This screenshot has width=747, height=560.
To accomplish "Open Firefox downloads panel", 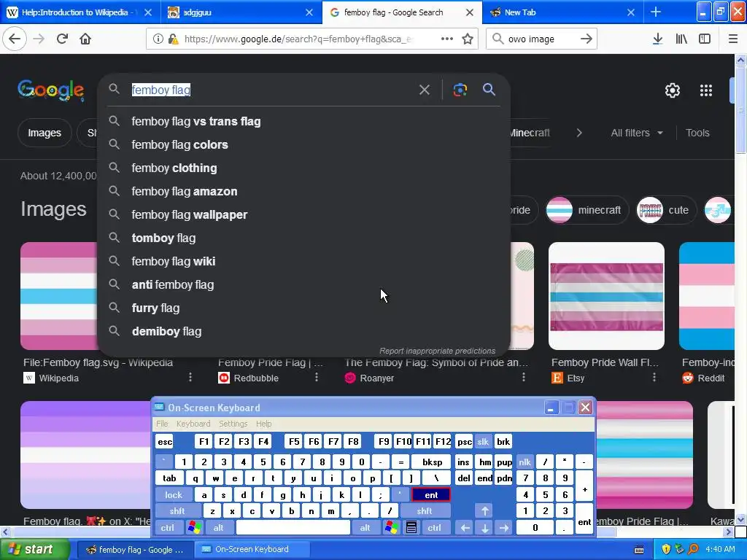I will 657,39.
